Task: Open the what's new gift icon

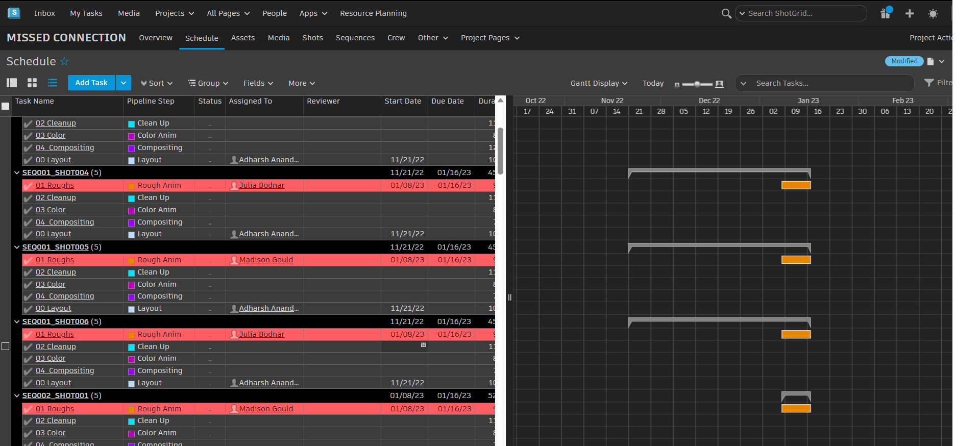Action: click(886, 13)
